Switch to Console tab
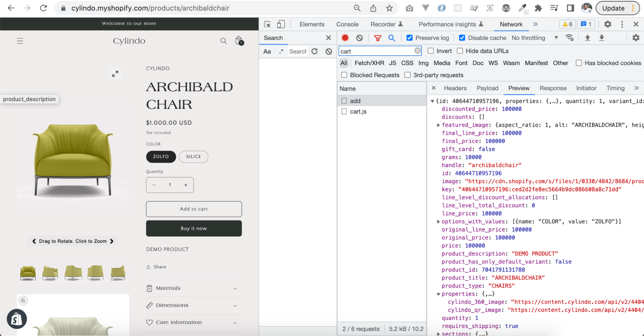This screenshot has height=336, width=644. pyautogui.click(x=347, y=24)
